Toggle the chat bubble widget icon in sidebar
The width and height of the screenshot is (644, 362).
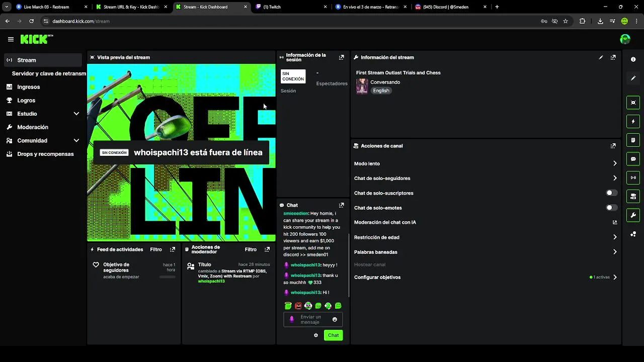633,159
